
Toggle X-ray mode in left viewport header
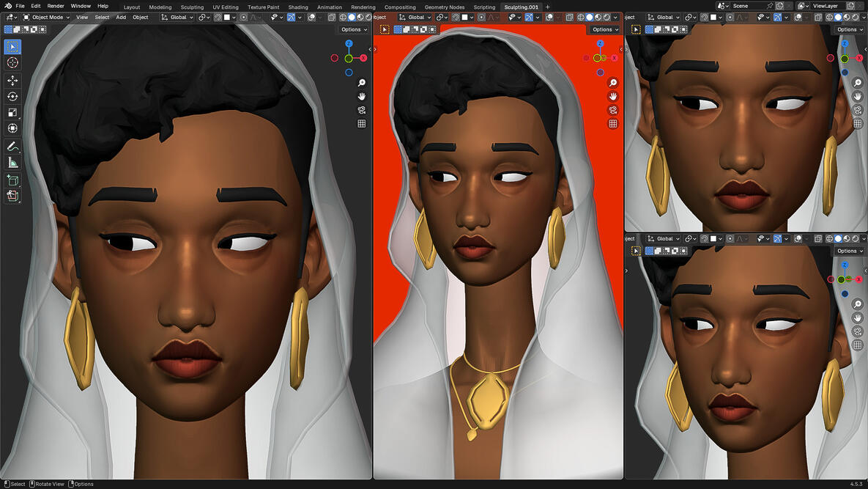pyautogui.click(x=332, y=17)
